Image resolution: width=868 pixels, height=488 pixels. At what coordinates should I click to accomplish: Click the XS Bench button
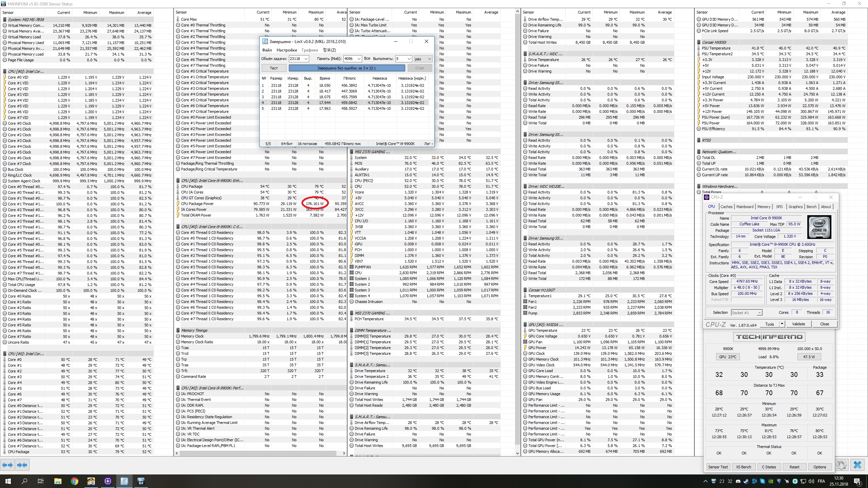743,467
